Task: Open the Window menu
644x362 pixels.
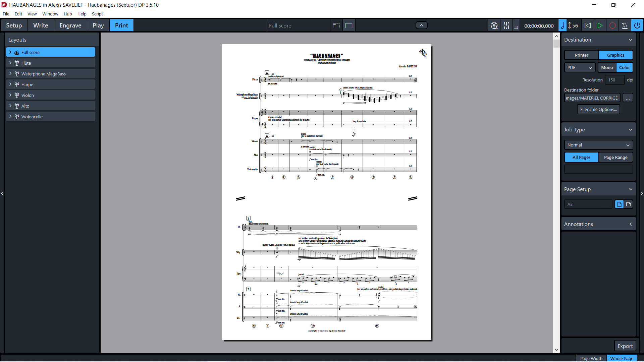Action: [50, 14]
